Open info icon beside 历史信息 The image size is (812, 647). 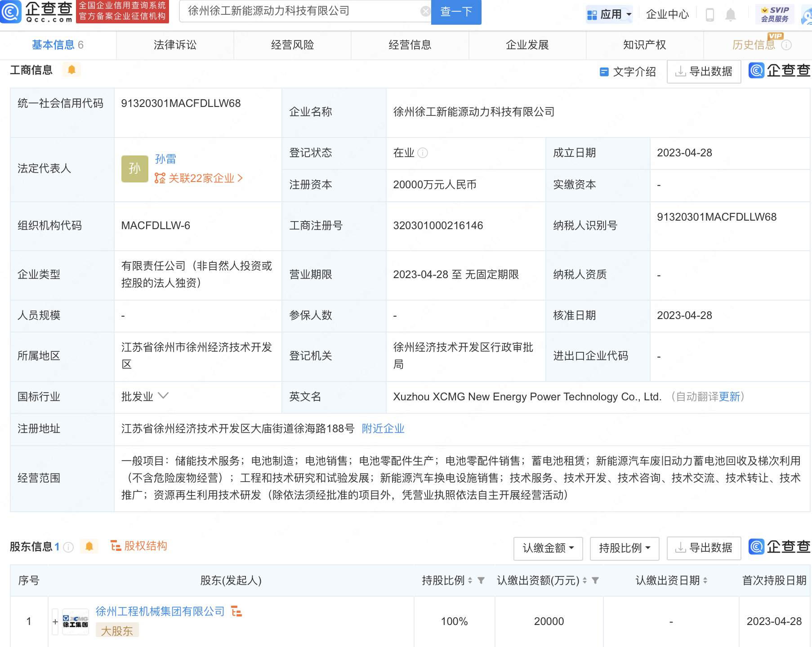[786, 45]
